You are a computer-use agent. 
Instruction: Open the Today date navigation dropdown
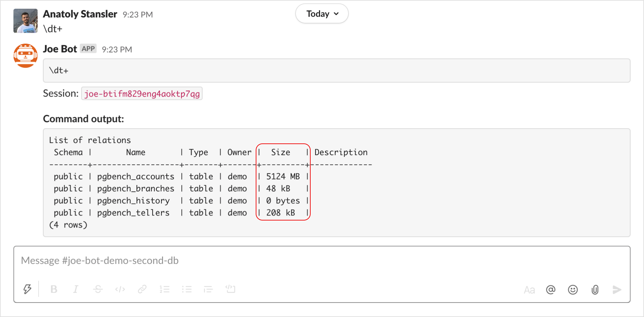(x=321, y=13)
